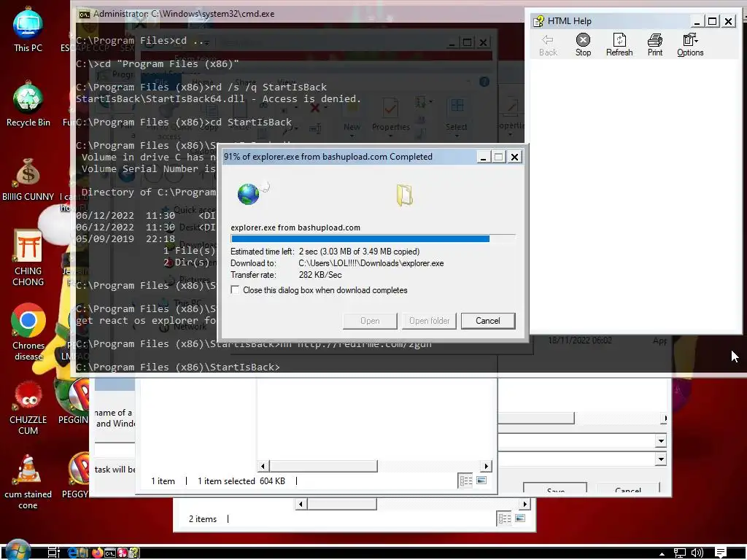The width and height of the screenshot is (747, 560).
Task: Select the red fuzzy Chuzzle desktop shortcut
Action: [x=28, y=408]
